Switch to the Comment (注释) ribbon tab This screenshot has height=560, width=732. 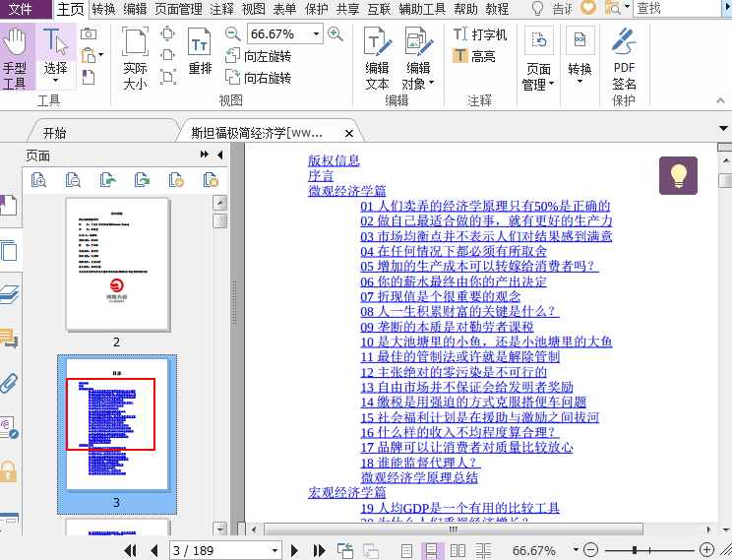(x=221, y=9)
